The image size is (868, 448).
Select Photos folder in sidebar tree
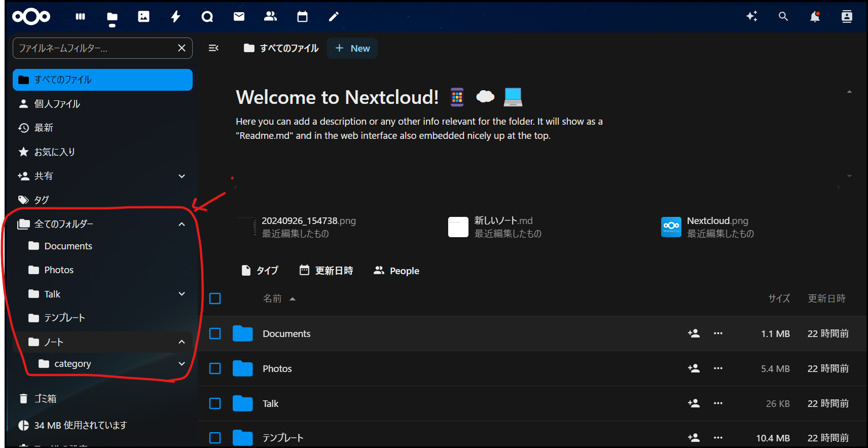pyautogui.click(x=102, y=270)
